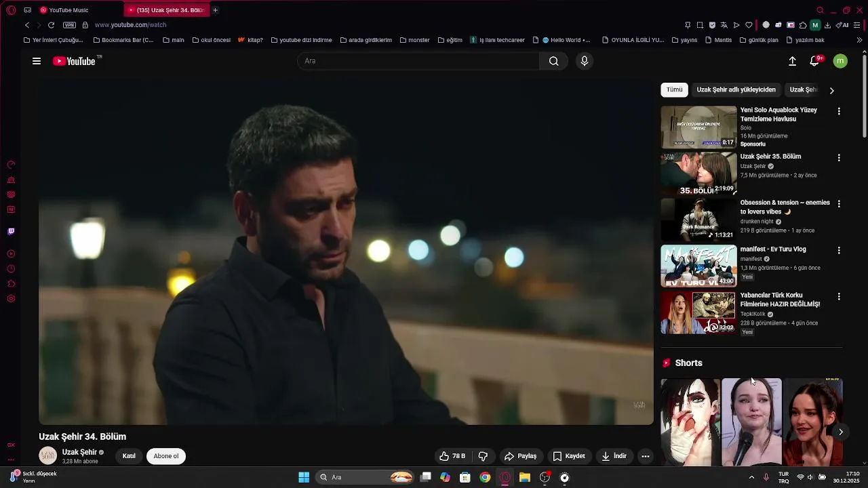This screenshot has height=488, width=868.
Task: Click the search magnifier button
Action: point(554,61)
